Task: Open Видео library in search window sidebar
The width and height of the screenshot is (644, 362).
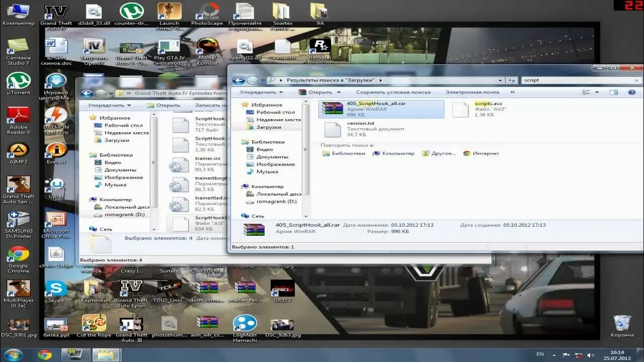Action: tap(260, 149)
